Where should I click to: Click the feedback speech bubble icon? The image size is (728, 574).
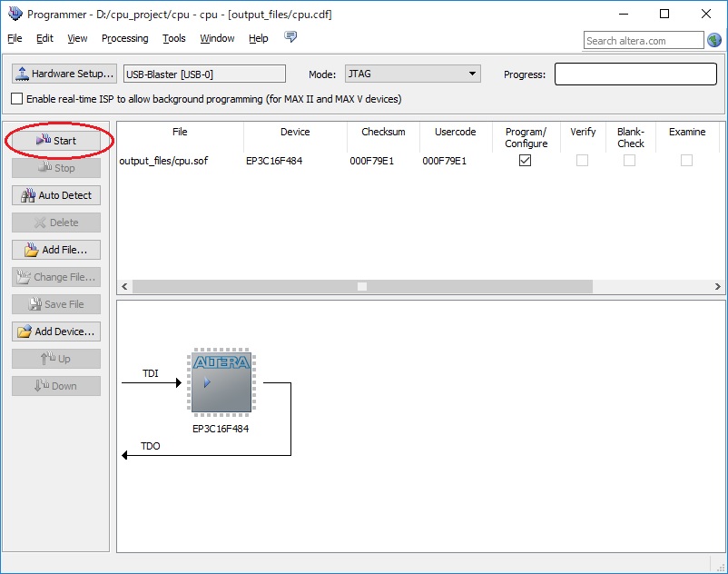290,36
